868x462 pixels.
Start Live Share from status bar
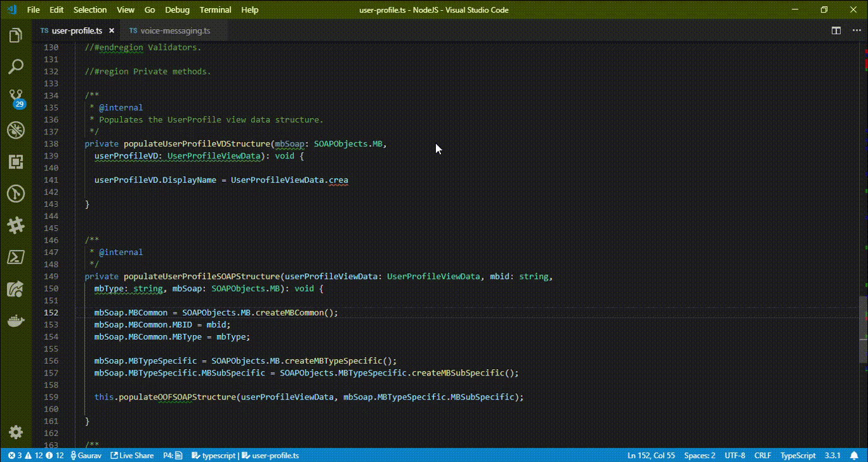click(x=132, y=455)
